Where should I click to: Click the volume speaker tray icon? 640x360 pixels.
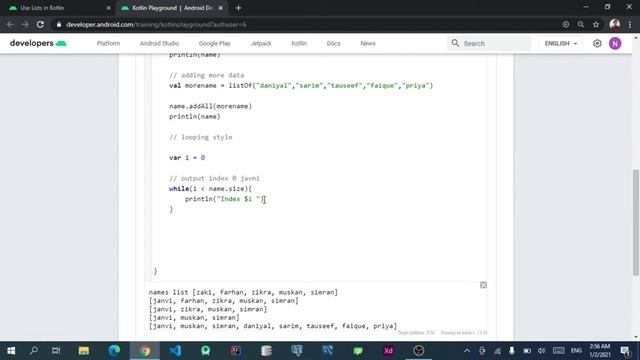tap(542, 351)
